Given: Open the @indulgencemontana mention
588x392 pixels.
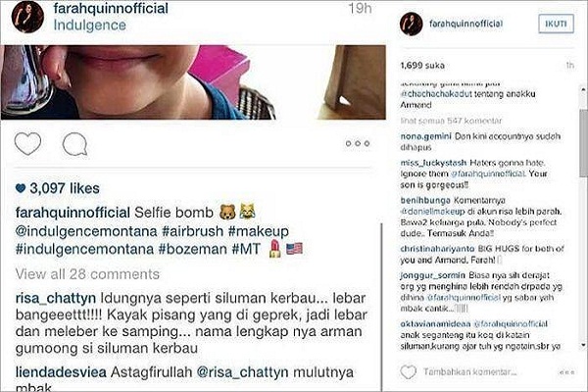Looking at the screenshot, I should [86, 231].
